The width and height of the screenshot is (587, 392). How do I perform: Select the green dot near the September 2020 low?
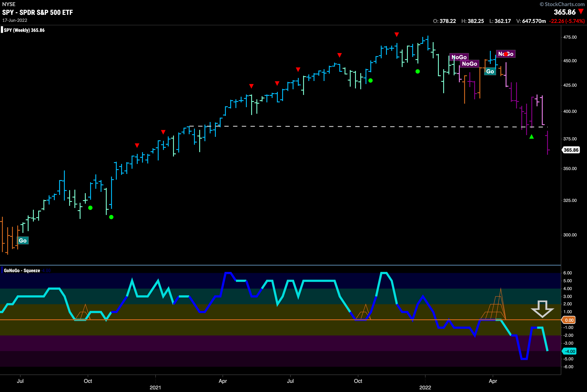tap(91, 208)
